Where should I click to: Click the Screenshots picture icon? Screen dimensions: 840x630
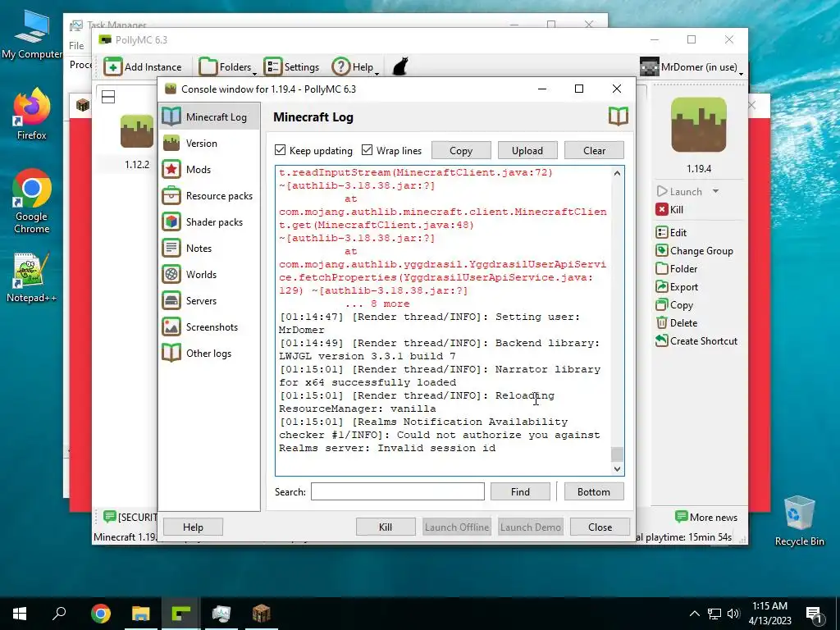[x=171, y=326]
